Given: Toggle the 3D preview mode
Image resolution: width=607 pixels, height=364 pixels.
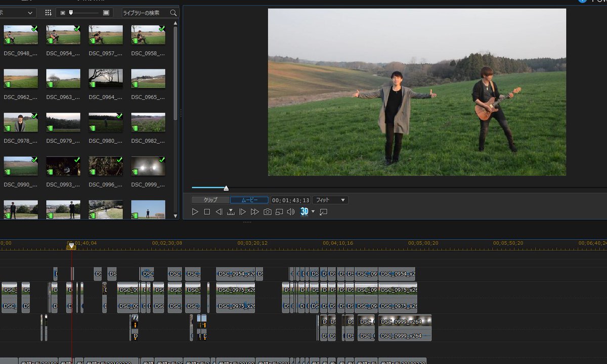Looking at the screenshot, I should point(304,212).
